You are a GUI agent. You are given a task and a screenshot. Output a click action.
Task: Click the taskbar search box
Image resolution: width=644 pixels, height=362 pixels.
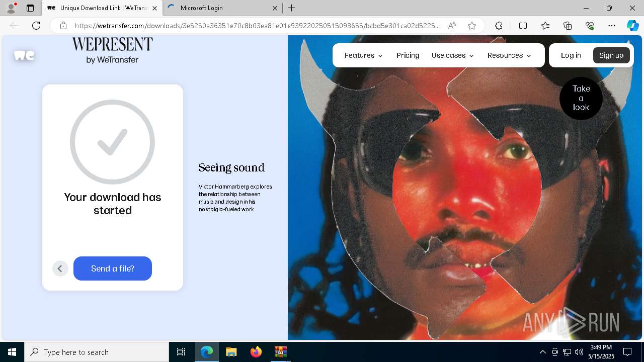(97, 352)
